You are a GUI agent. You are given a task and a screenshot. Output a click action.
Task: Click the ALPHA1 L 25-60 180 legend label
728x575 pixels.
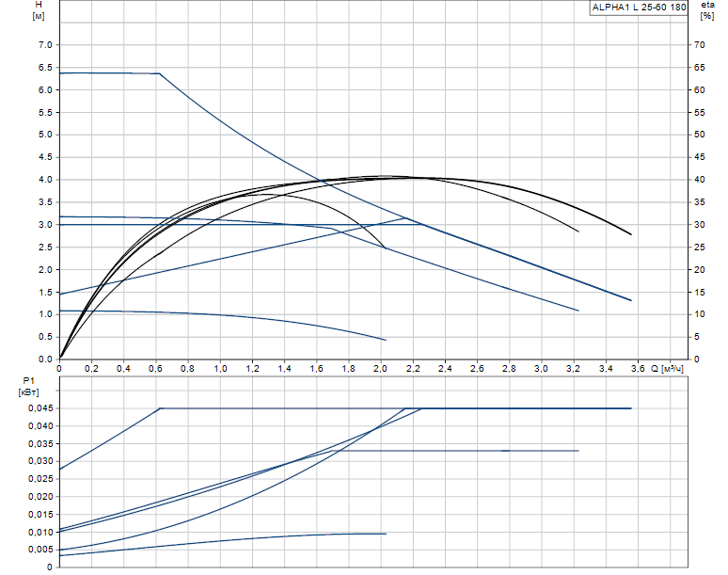(x=639, y=7)
